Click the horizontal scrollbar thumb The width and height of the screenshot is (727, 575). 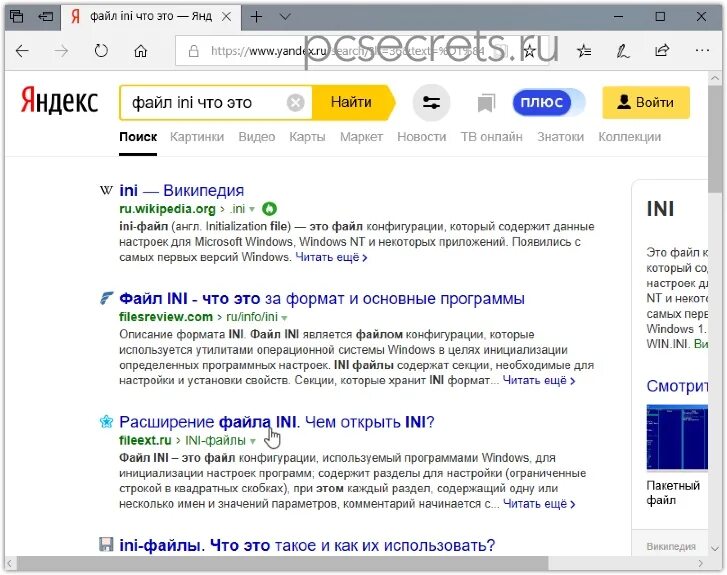[x=283, y=563]
